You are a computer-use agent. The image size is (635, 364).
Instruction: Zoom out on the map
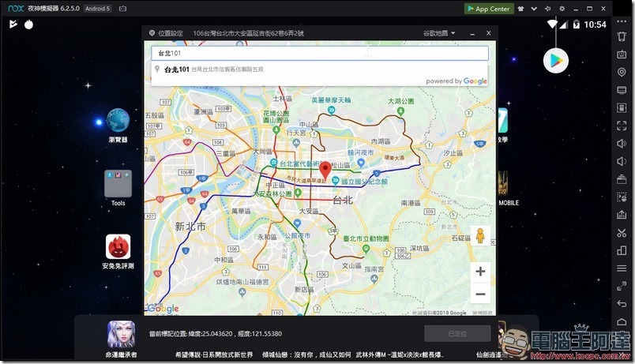pyautogui.click(x=480, y=294)
